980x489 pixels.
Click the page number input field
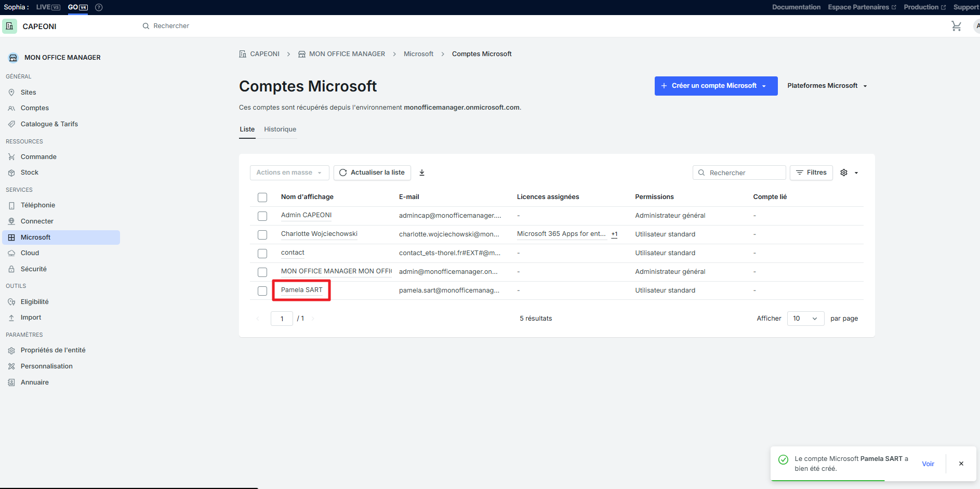(x=282, y=319)
